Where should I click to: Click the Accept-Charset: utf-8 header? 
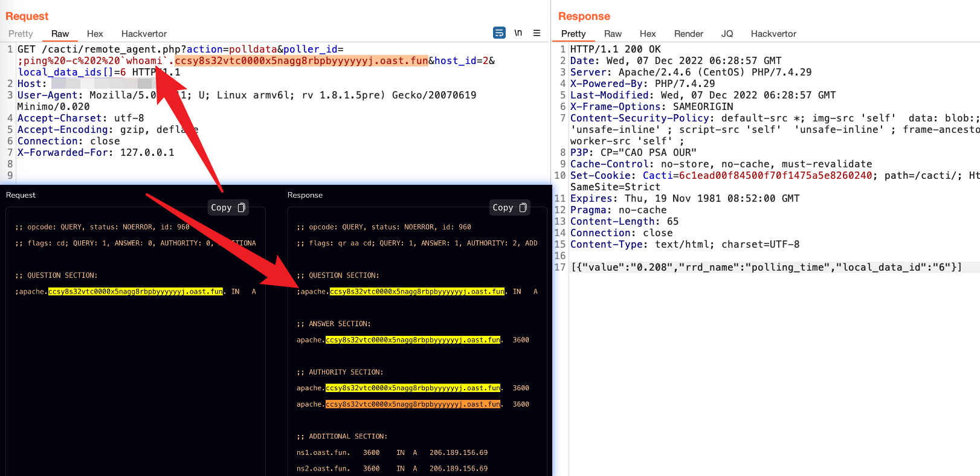coord(80,118)
